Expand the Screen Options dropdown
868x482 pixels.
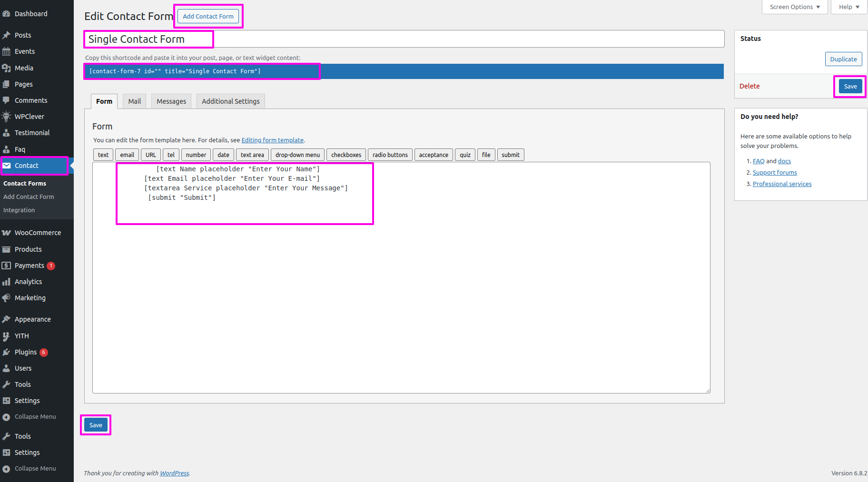pyautogui.click(x=794, y=7)
